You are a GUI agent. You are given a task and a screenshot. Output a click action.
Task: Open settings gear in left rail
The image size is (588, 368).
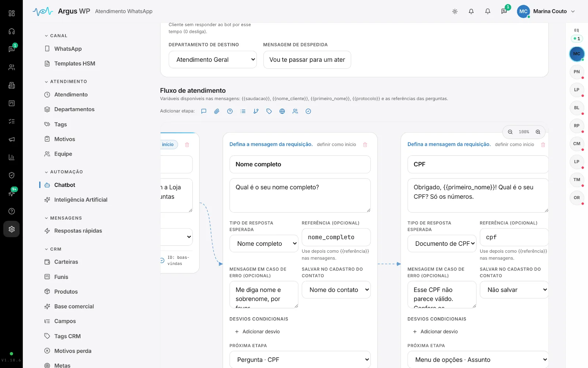pyautogui.click(x=12, y=229)
